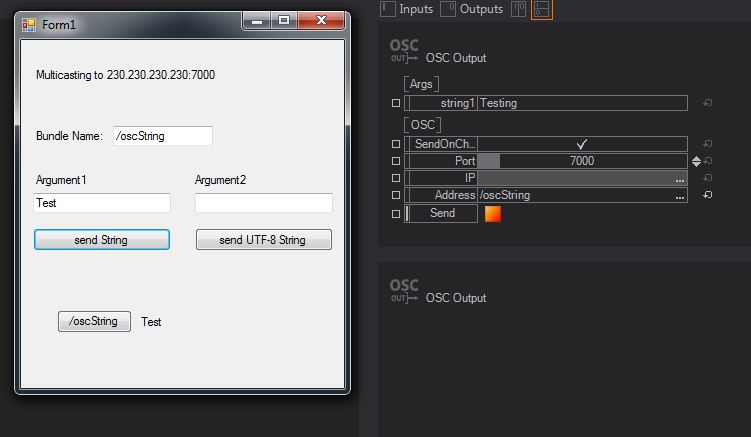Click the orange Send bang swatch
This screenshot has height=437, width=751.
tap(492, 213)
